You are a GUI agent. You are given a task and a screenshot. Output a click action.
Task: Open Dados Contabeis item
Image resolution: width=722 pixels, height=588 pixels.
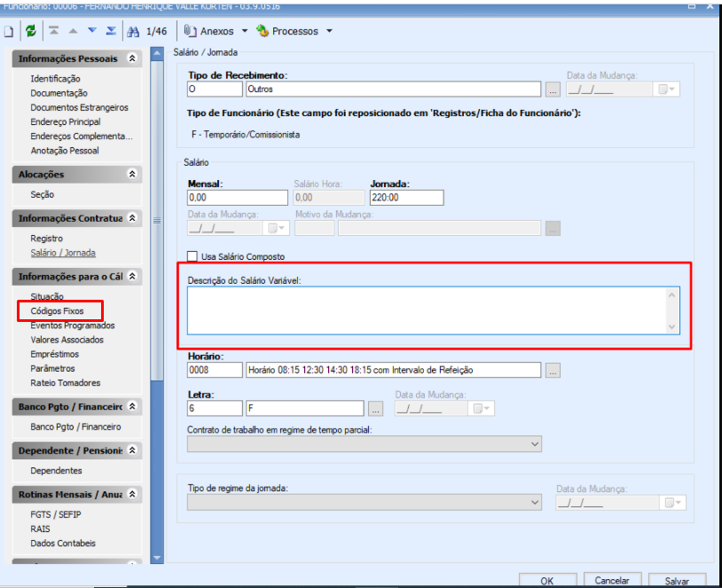tap(63, 544)
